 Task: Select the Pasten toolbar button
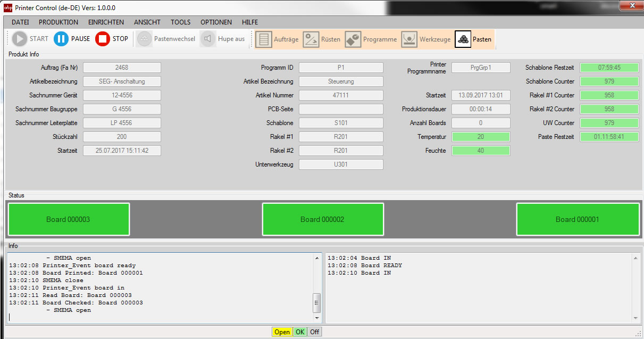coord(473,39)
